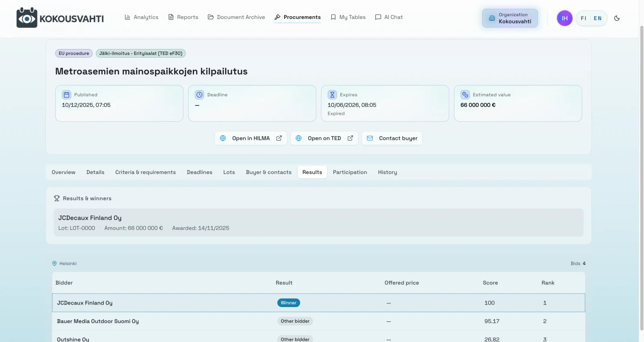Screen dimensions: 644x342
Task: Click the Score column header
Action: pos(490,283)
